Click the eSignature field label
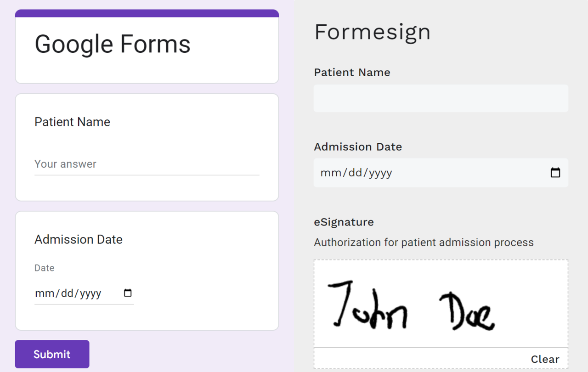Screen dimensions: 588x372 [x=344, y=222]
